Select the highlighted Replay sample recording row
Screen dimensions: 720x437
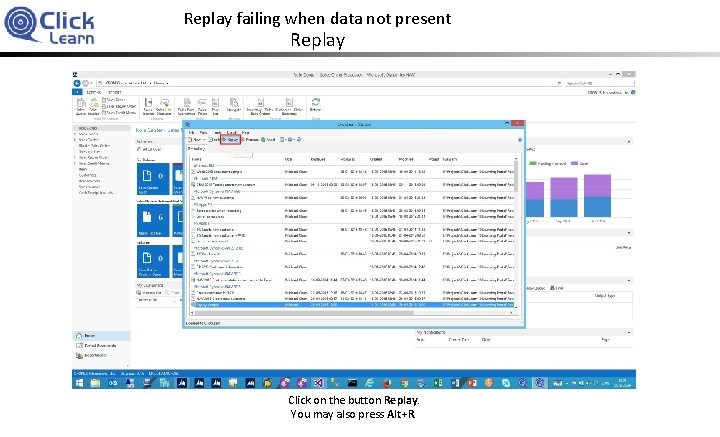click(352, 304)
